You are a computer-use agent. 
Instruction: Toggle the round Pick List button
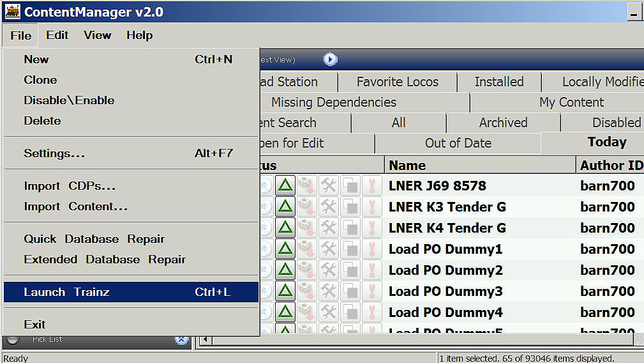[13, 339]
